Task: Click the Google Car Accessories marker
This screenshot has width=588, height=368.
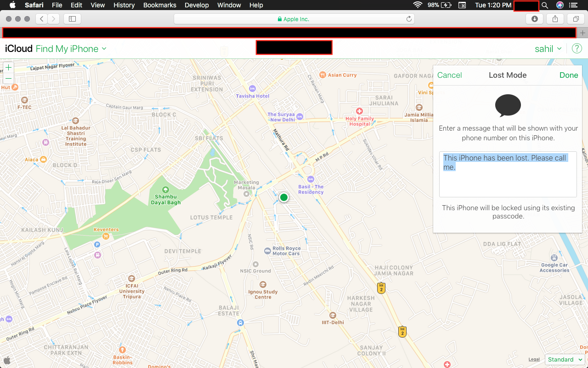Action: click(554, 258)
